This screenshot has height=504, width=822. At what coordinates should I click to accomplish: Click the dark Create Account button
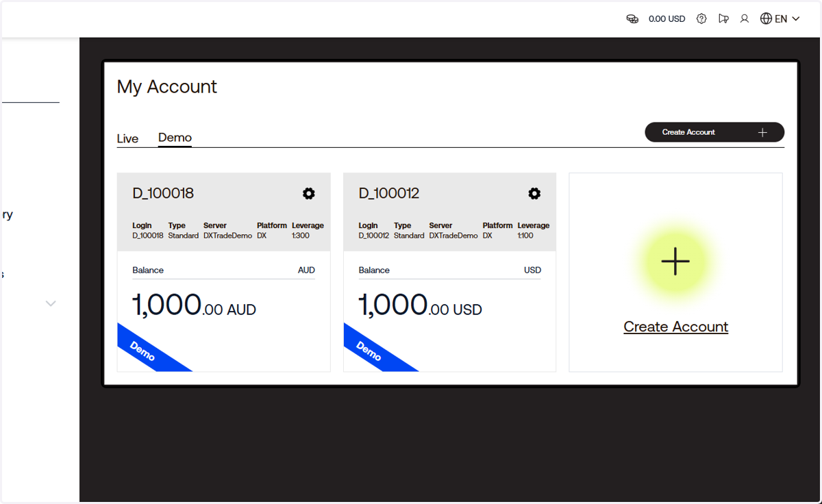(714, 132)
